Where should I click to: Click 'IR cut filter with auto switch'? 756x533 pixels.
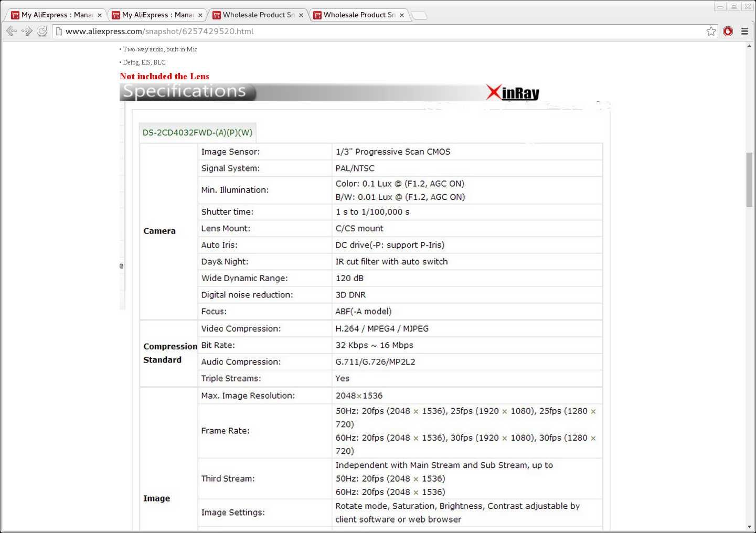pos(392,262)
